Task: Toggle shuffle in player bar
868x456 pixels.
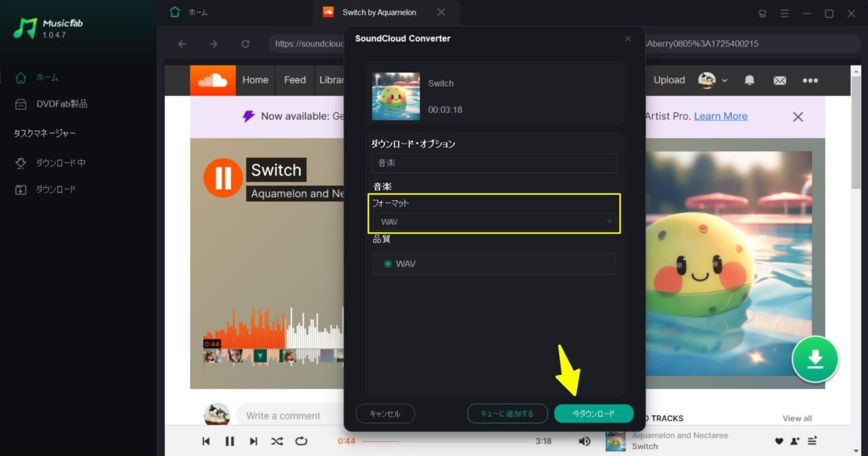Action: 277,441
